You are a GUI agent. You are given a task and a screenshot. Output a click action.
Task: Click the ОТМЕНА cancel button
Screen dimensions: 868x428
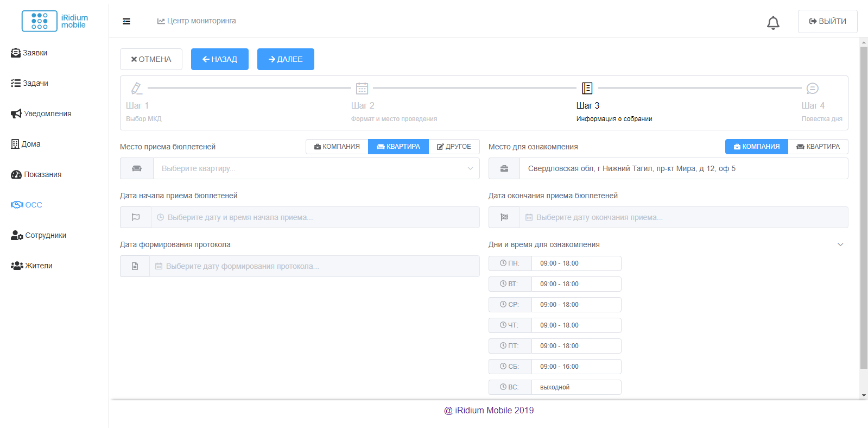pos(151,59)
